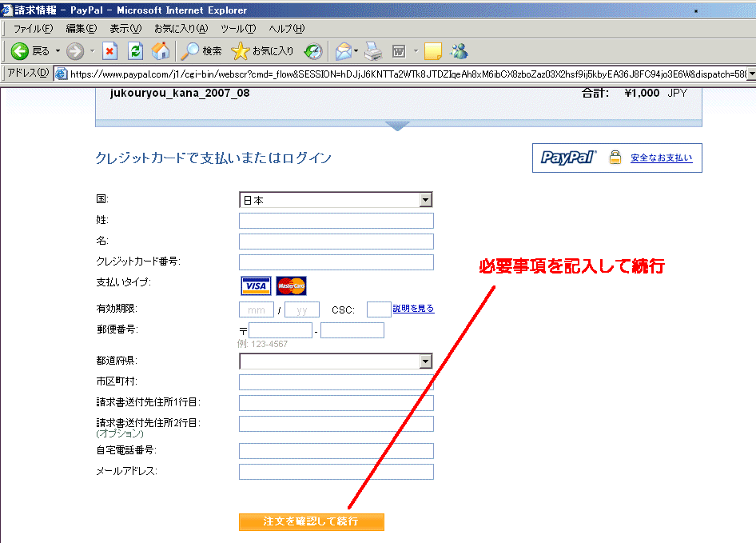Open the お気に入り(A) menu

pos(181,29)
